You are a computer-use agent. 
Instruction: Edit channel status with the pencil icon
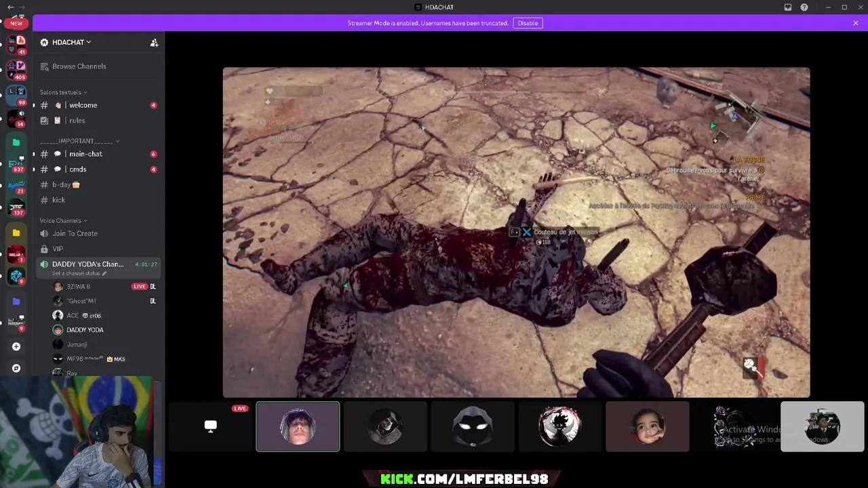click(104, 274)
